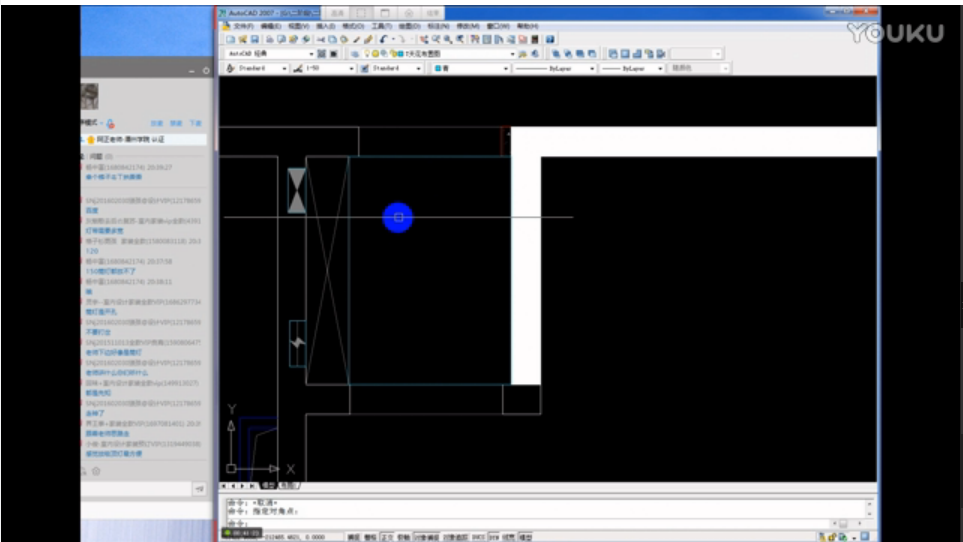Viewport: 963px width, 542px height.
Task: Click the user avatar in chat window
Action: click(90, 97)
